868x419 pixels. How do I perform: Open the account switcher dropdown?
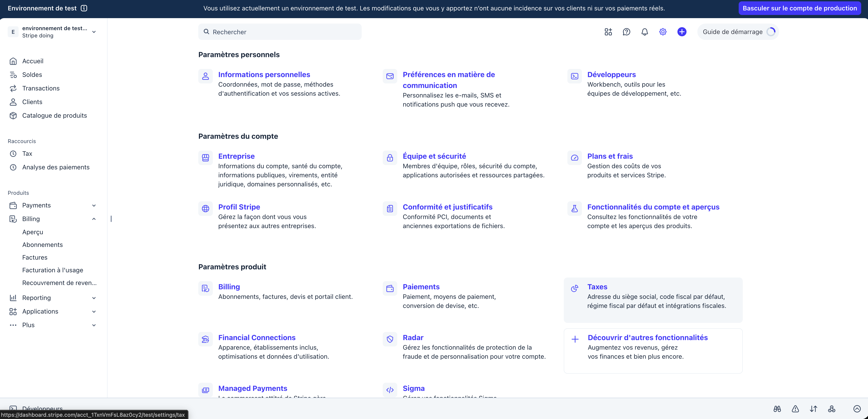coord(52,32)
